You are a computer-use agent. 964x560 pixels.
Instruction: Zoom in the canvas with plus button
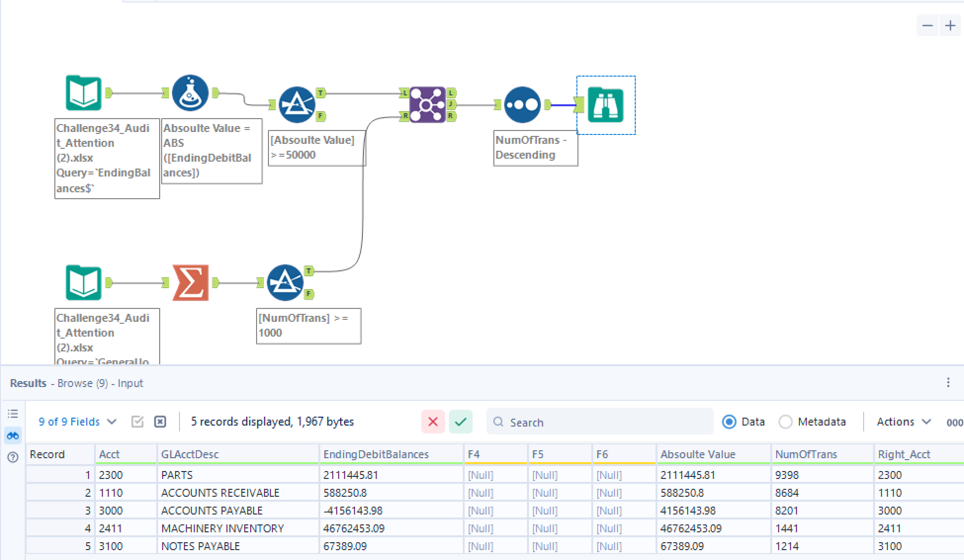pos(950,26)
